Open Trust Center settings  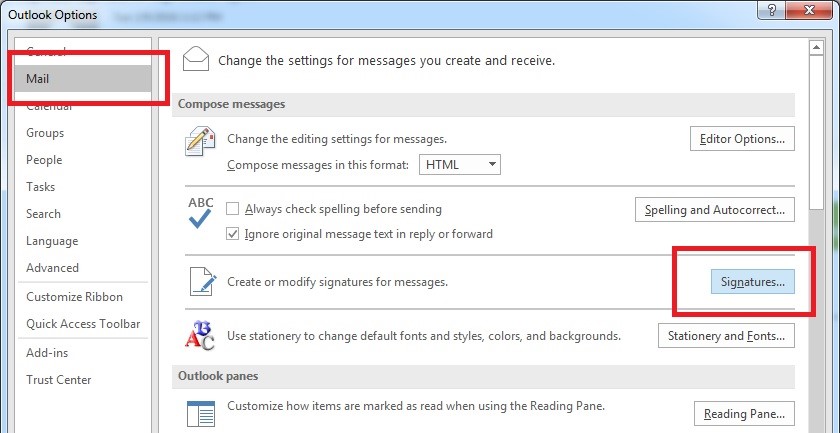58,379
